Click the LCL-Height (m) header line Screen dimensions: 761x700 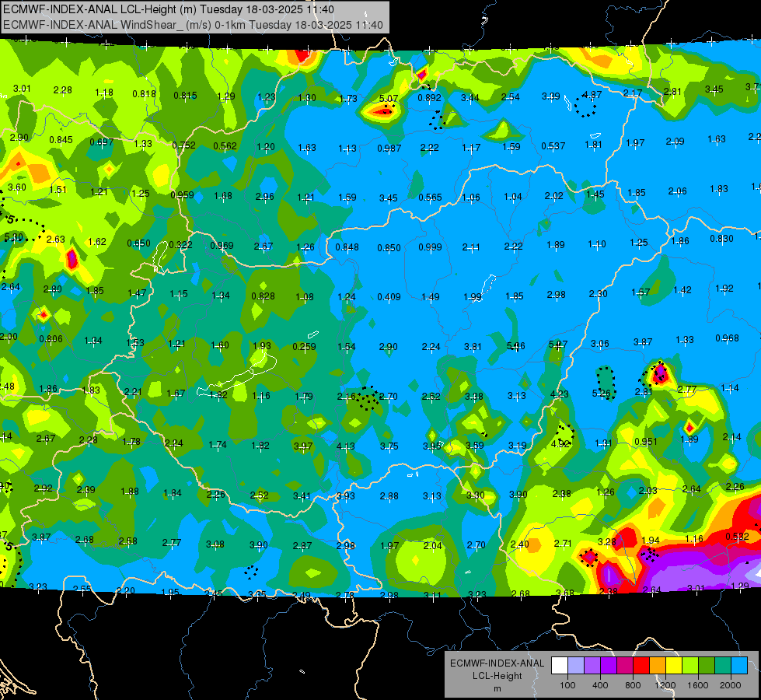coord(169,9)
